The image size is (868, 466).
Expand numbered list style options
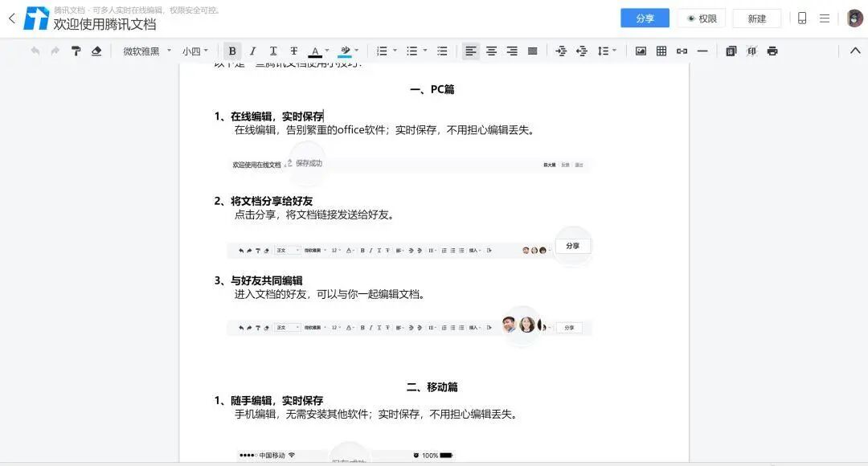point(395,51)
